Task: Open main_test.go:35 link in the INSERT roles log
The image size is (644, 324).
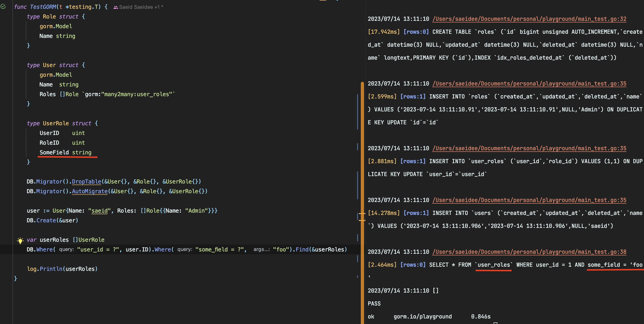Action: click(x=529, y=84)
